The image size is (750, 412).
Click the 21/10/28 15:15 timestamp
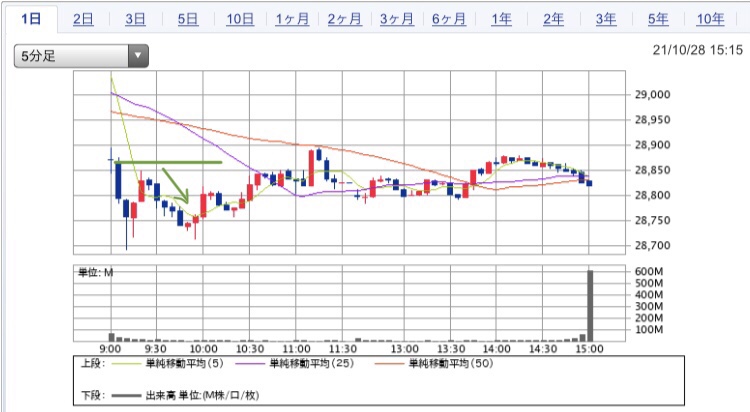click(697, 50)
